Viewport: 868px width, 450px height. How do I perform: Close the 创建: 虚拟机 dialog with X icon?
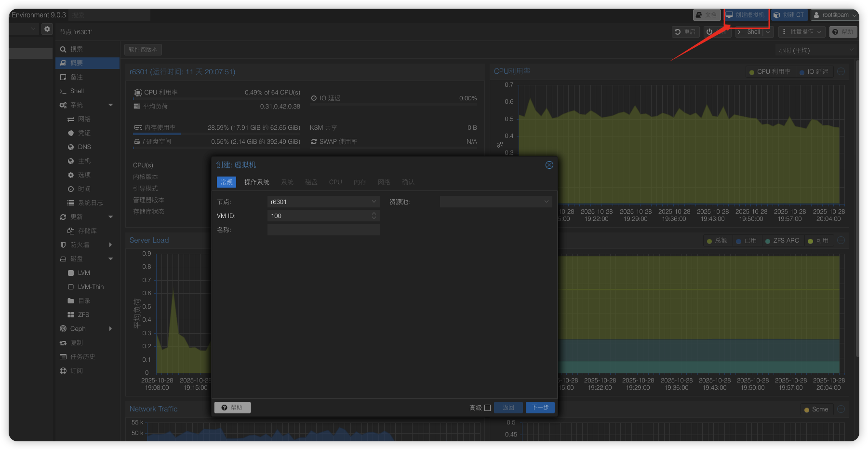549,165
